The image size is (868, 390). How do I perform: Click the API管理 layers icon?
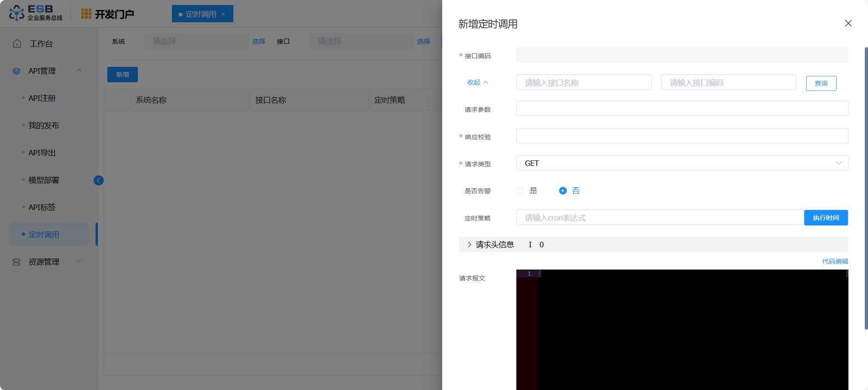coord(17,71)
